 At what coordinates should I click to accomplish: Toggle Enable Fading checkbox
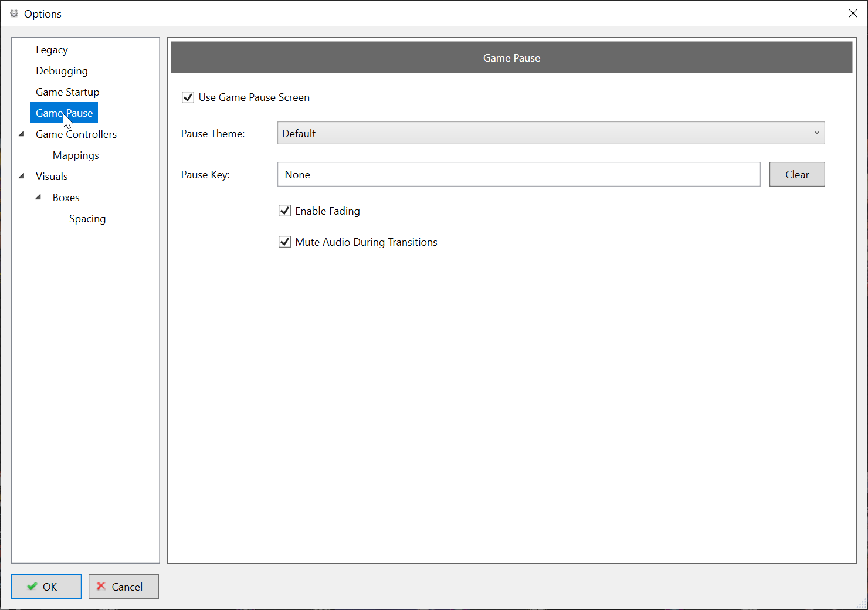(284, 211)
